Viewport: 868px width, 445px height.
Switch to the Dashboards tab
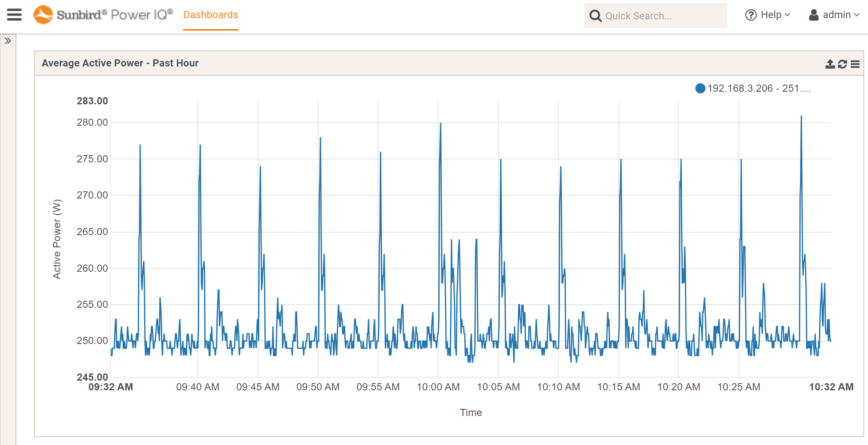point(210,15)
